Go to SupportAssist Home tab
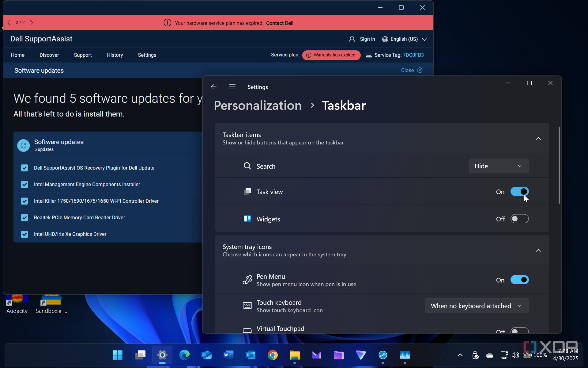This screenshot has width=588, height=368. 18,55
